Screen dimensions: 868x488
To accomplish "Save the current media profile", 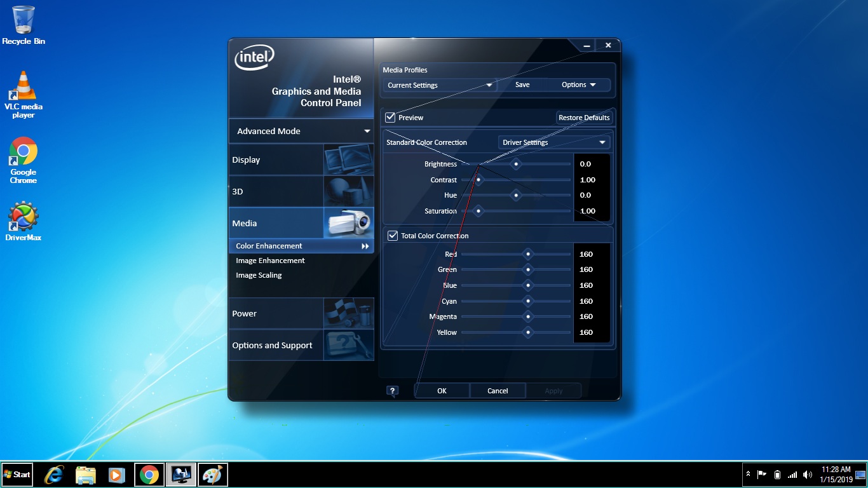I will [522, 85].
